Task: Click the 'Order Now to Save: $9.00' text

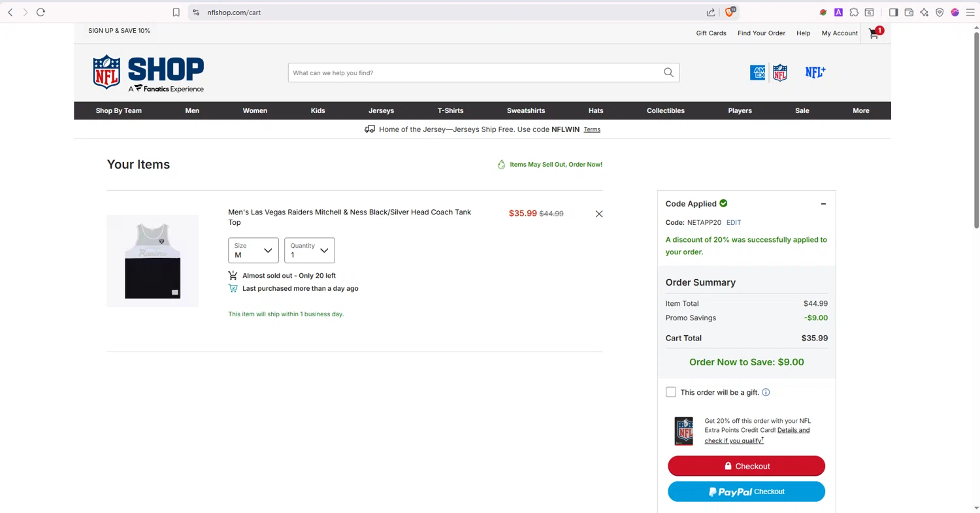Action: (746, 362)
